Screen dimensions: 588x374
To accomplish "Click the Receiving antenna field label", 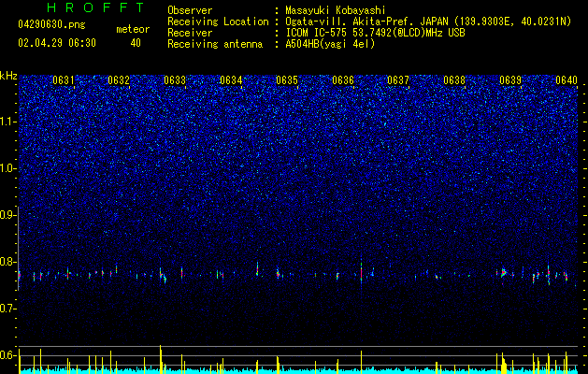I will (215, 44).
